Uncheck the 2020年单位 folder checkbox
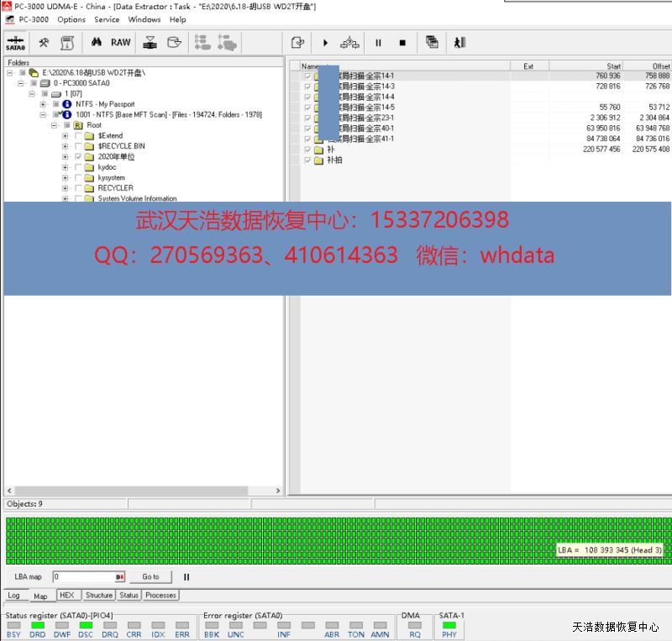The width and height of the screenshot is (672, 641). pyautogui.click(x=78, y=156)
